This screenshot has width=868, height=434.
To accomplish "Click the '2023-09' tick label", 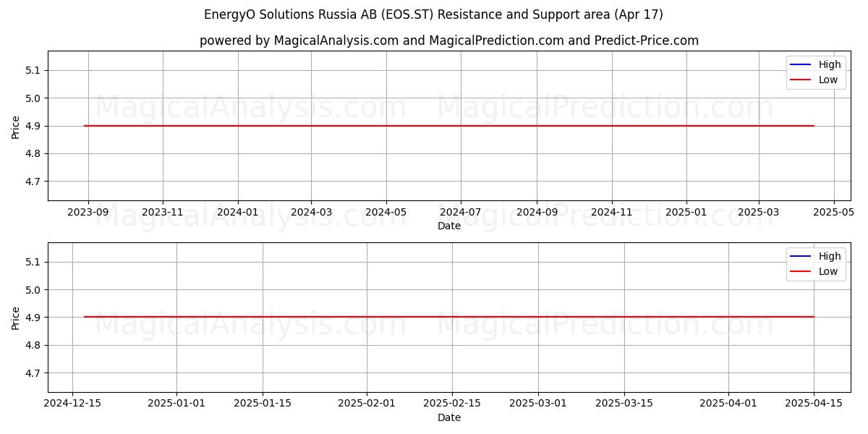I will pyautogui.click(x=88, y=212).
